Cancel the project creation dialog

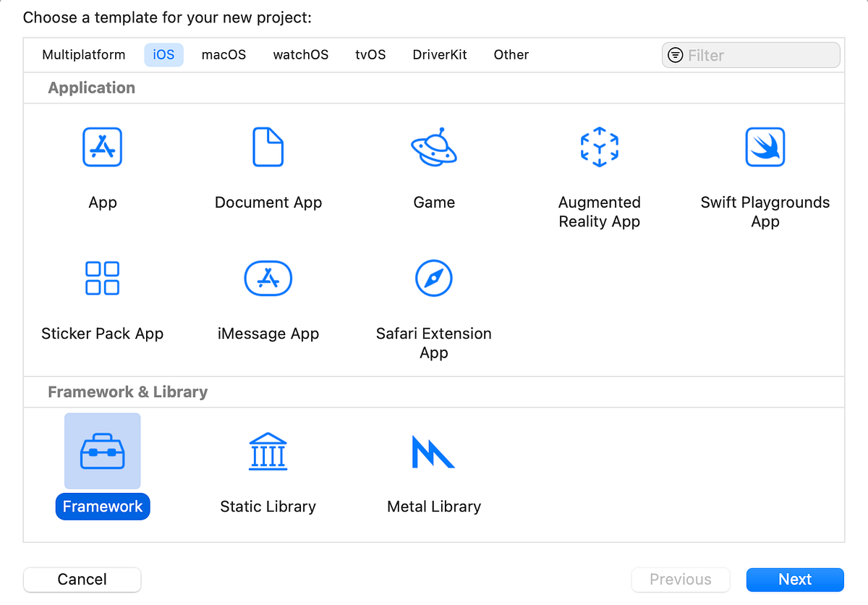82,579
